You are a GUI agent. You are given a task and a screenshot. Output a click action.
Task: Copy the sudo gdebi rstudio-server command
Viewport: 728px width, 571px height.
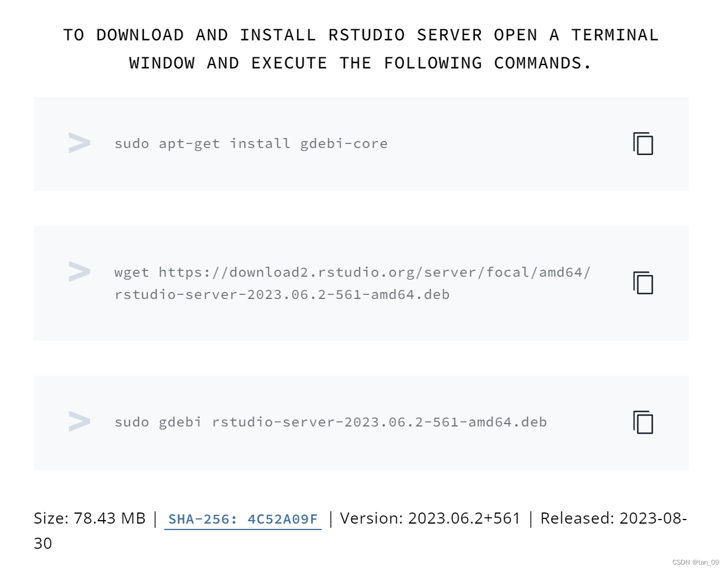(x=643, y=422)
